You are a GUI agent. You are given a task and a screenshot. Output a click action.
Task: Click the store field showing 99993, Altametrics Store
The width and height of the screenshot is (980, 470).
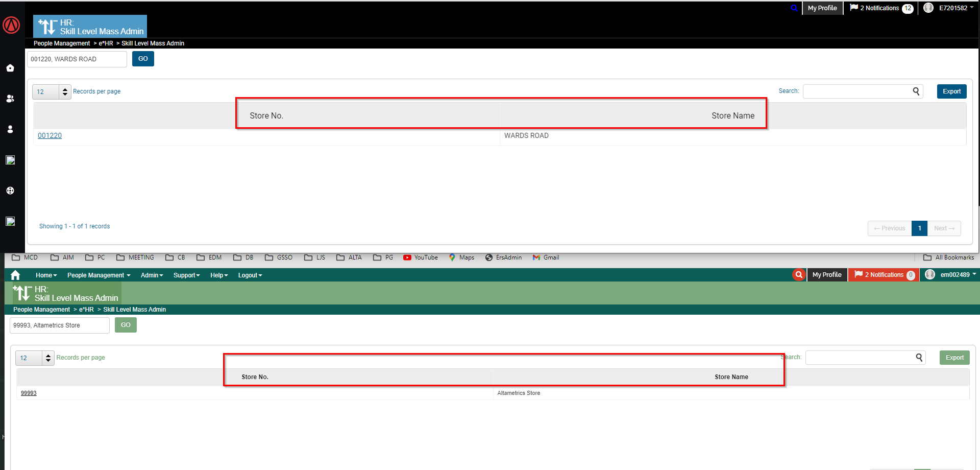[x=59, y=325]
